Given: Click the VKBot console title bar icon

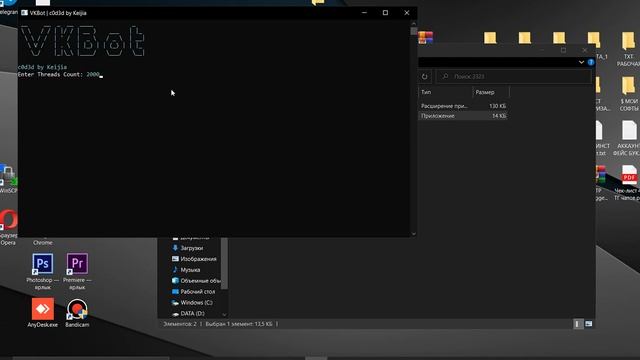Looking at the screenshot, I should [x=24, y=13].
